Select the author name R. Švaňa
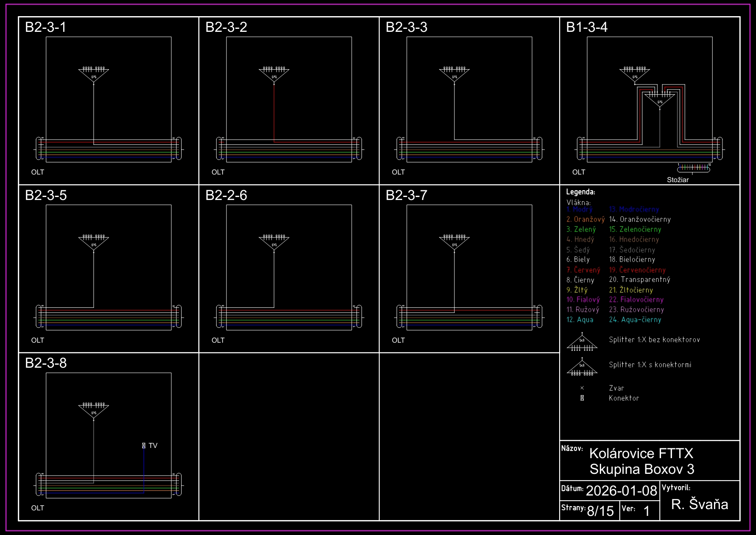This screenshot has height=535, width=756. tap(700, 504)
